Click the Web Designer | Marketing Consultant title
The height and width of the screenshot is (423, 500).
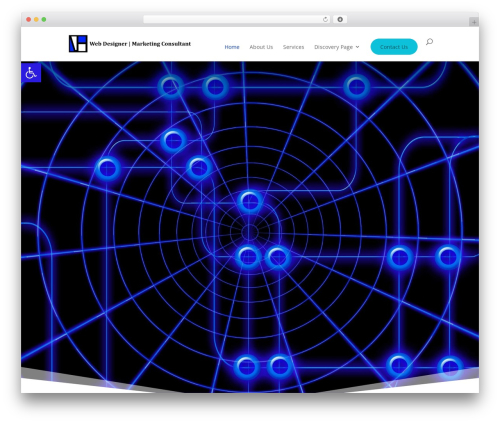pos(140,44)
